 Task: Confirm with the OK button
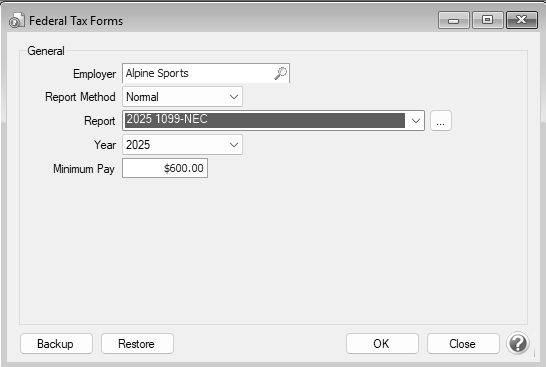(382, 344)
